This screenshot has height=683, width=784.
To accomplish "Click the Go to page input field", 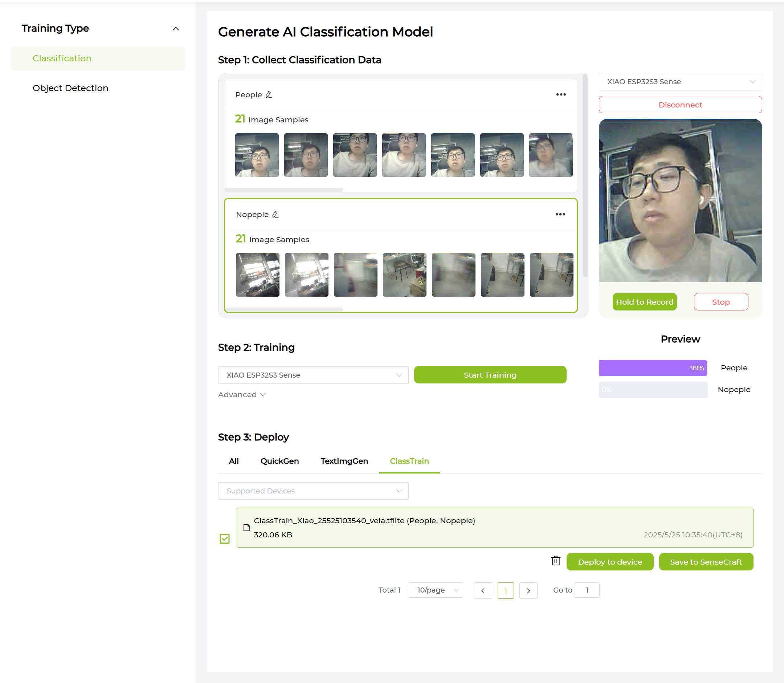I will pos(587,590).
